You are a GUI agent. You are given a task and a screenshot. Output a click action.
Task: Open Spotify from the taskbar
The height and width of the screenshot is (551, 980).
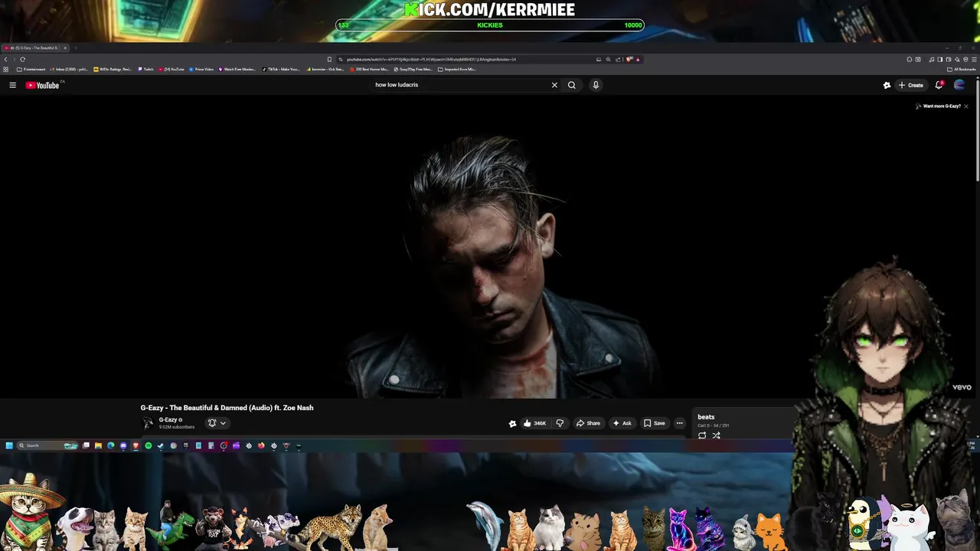tap(149, 445)
